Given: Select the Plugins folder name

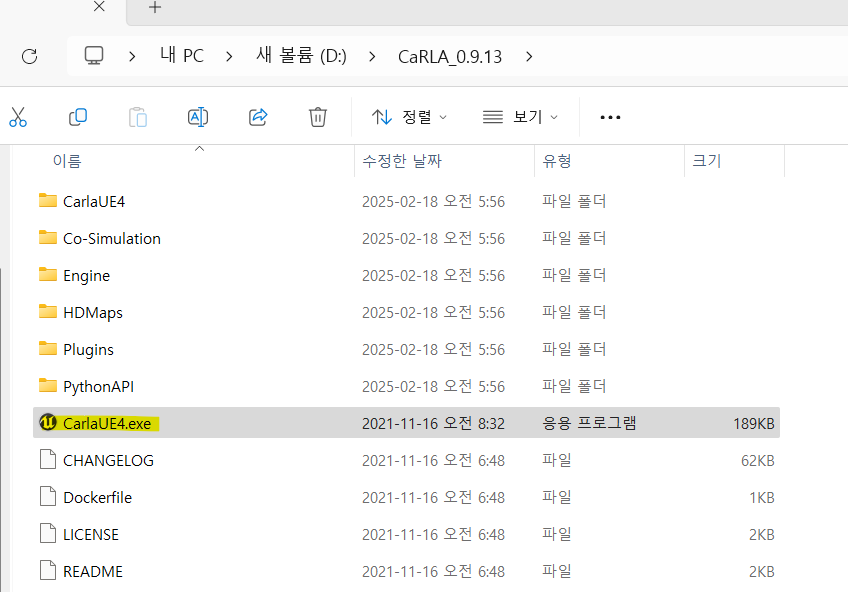Looking at the screenshot, I should pyautogui.click(x=89, y=350).
